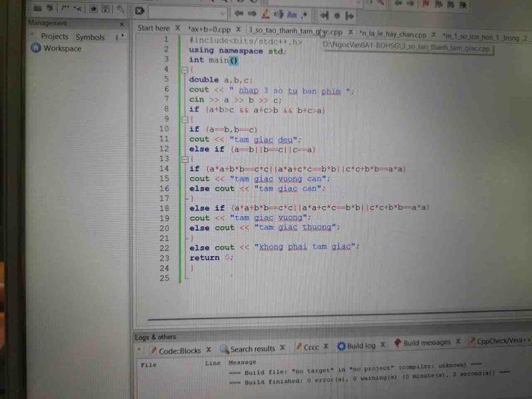Click the Build log gear icon

[x=341, y=346]
